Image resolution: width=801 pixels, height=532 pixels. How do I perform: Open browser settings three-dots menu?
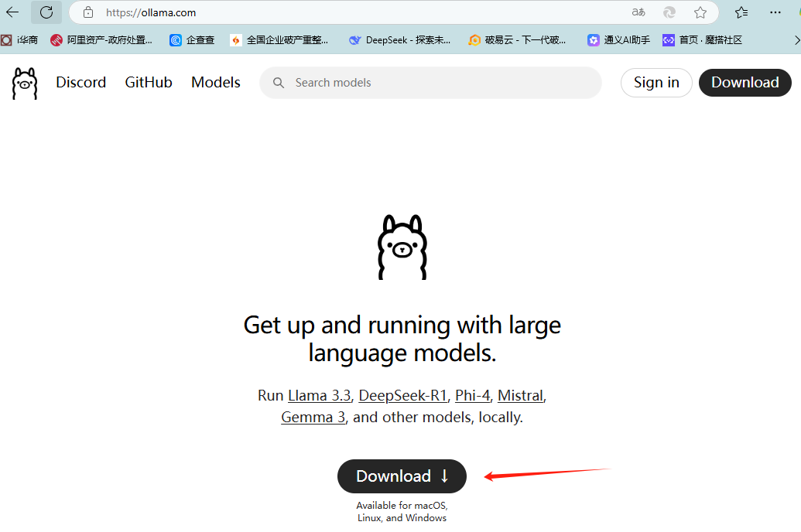pyautogui.click(x=775, y=12)
